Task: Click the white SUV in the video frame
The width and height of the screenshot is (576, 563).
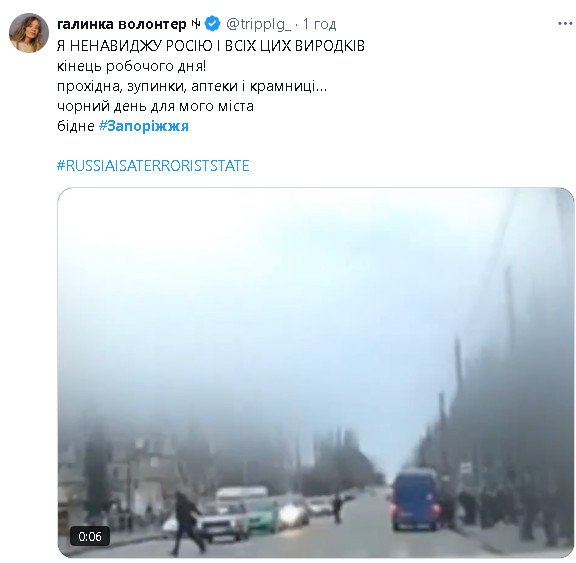Action: point(223,521)
